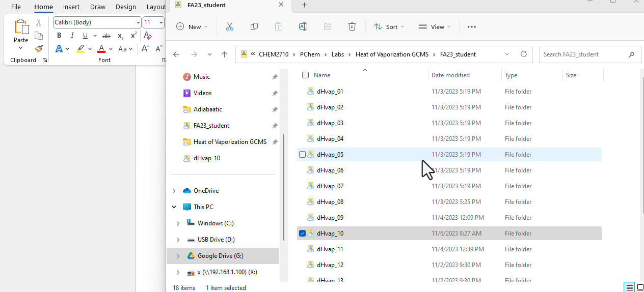Image resolution: width=644 pixels, height=292 pixels.
Task: Apply Strikethrough formatting in Word
Action: [x=106, y=36]
